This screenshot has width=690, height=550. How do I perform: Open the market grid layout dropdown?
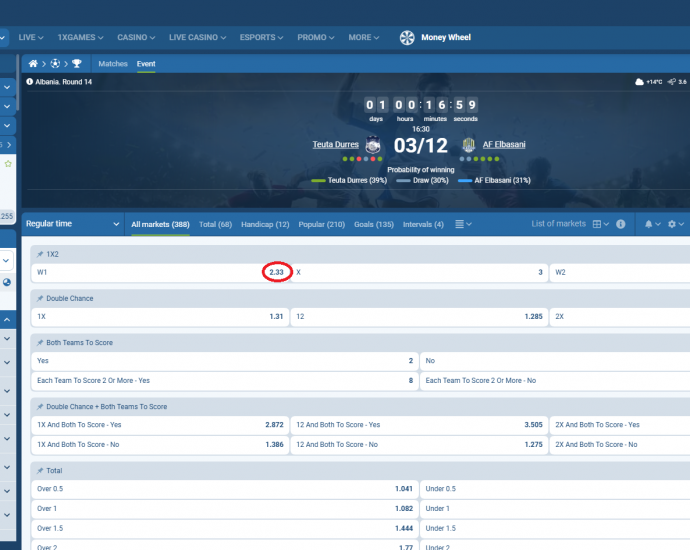[x=600, y=224]
